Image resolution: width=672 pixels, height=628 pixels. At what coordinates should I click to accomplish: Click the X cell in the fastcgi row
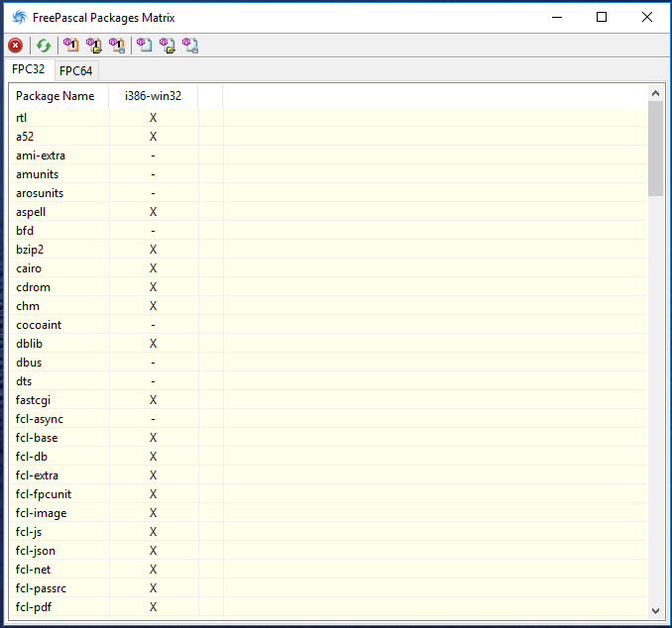pos(153,400)
